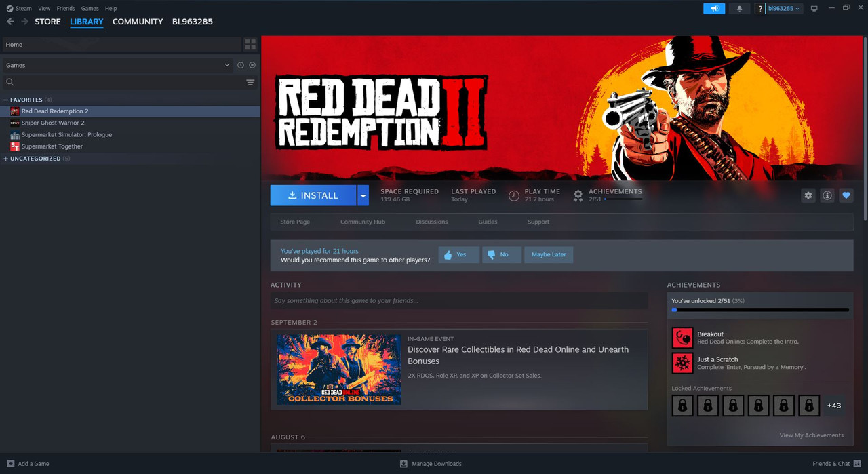868x474 pixels.
Task: Open the View menu
Action: [x=44, y=8]
